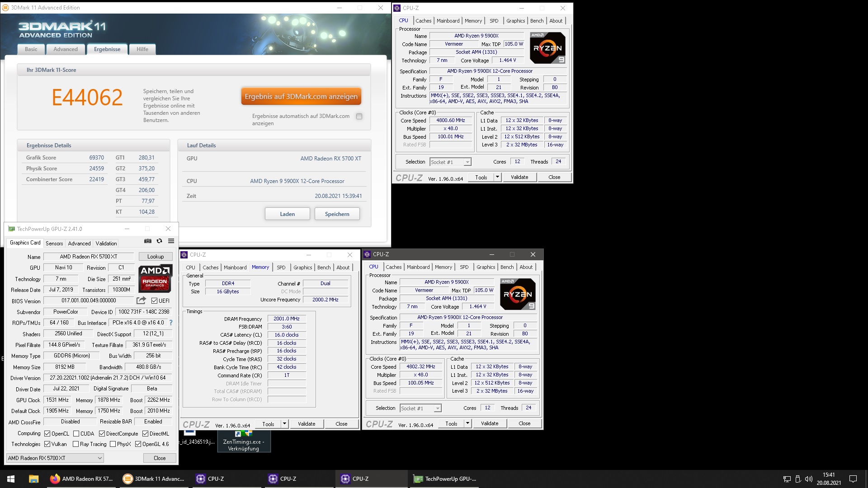
Task: Click Validate in the Memory CPU-Z window
Action: click(x=307, y=424)
